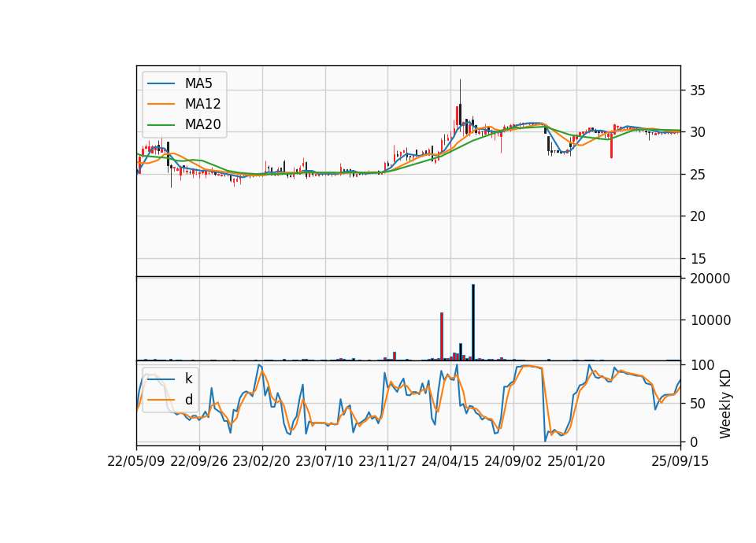Click the price axis value 25

tap(698, 175)
